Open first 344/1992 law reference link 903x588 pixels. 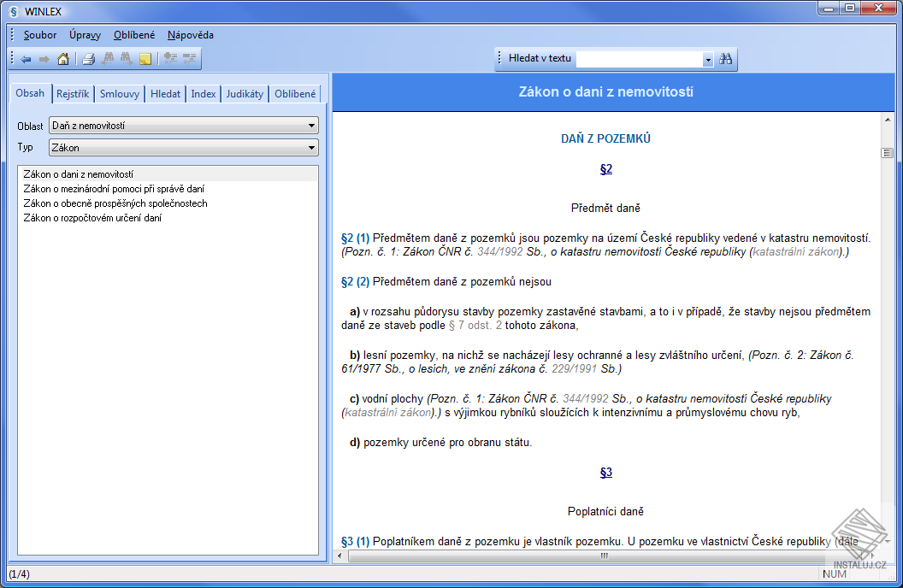coord(500,252)
